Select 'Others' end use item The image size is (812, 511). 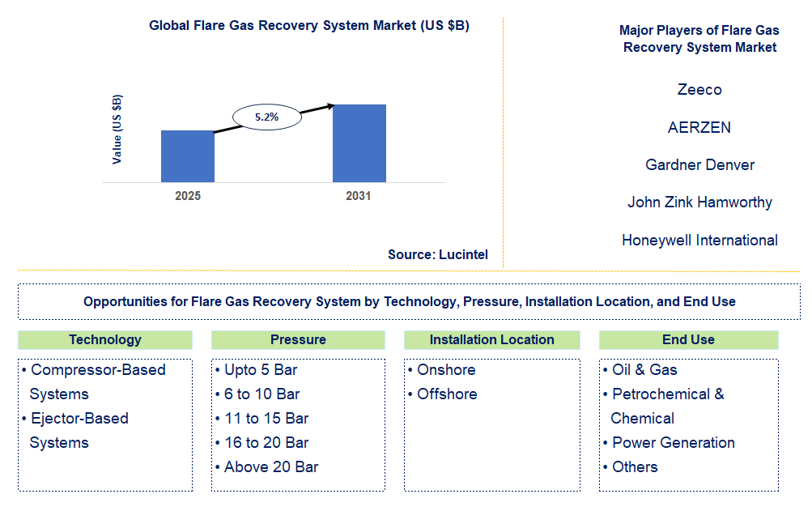(630, 467)
